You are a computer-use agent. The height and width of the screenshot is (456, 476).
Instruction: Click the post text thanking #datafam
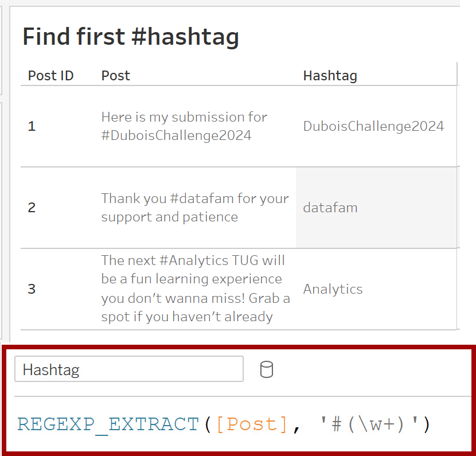[195, 208]
